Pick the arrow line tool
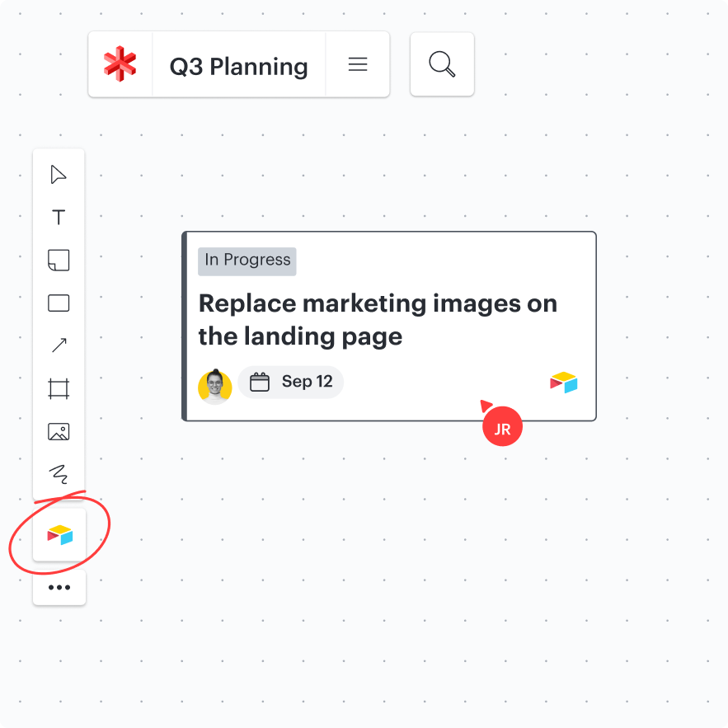728x728 pixels. click(59, 345)
